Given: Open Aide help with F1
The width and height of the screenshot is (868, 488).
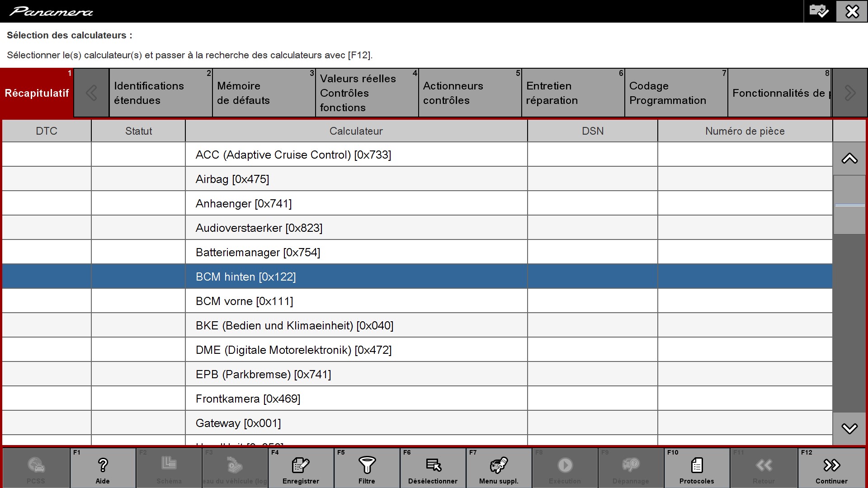Looking at the screenshot, I should click(x=103, y=468).
